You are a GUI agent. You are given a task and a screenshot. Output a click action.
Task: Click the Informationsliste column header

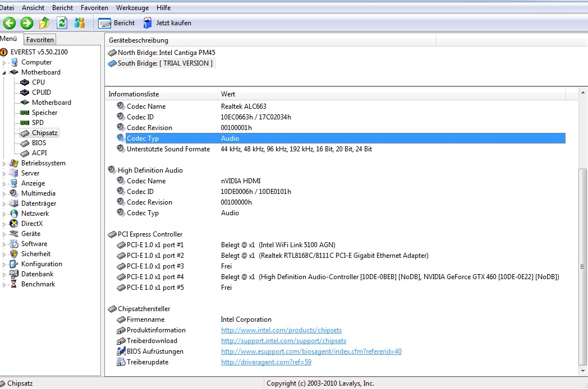click(161, 94)
